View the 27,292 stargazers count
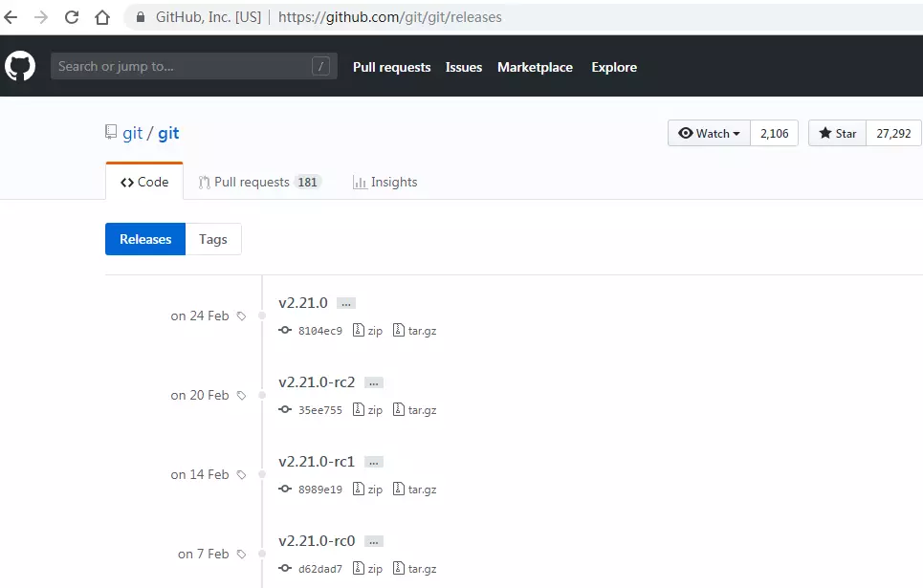This screenshot has width=923, height=588. click(893, 133)
